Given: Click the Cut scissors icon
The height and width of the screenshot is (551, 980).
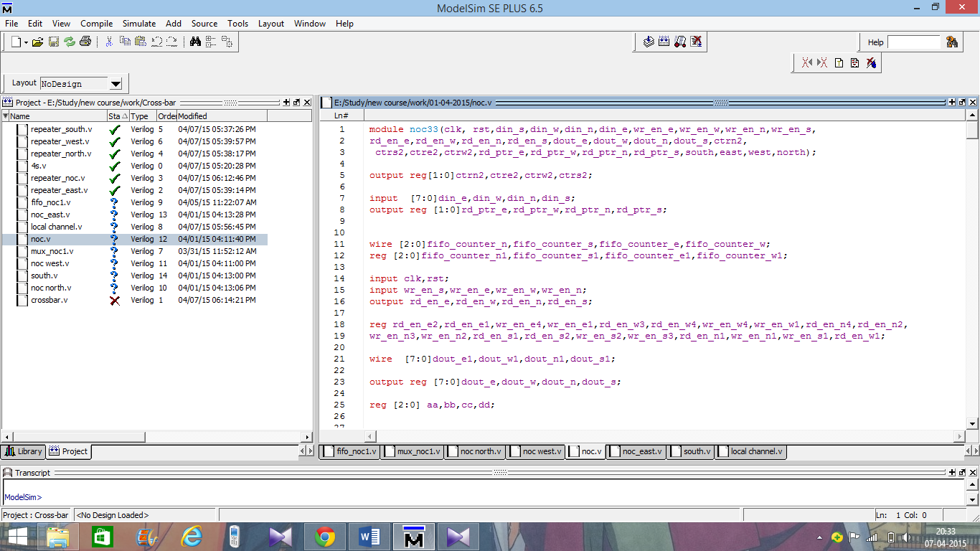Looking at the screenshot, I should click(x=109, y=42).
